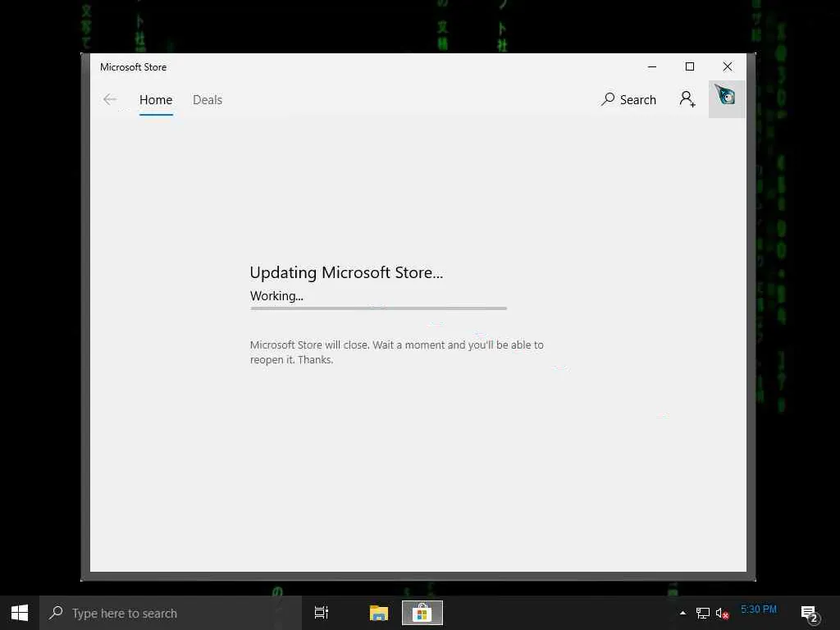The width and height of the screenshot is (840, 630).
Task: Open Task View on the taskbar
Action: [321, 613]
